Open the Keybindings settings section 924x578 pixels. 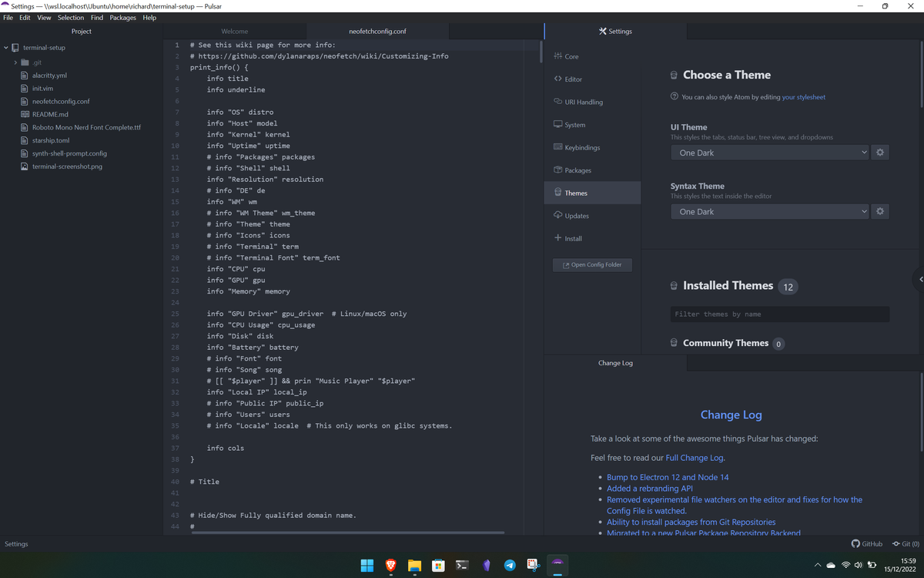[x=583, y=146]
